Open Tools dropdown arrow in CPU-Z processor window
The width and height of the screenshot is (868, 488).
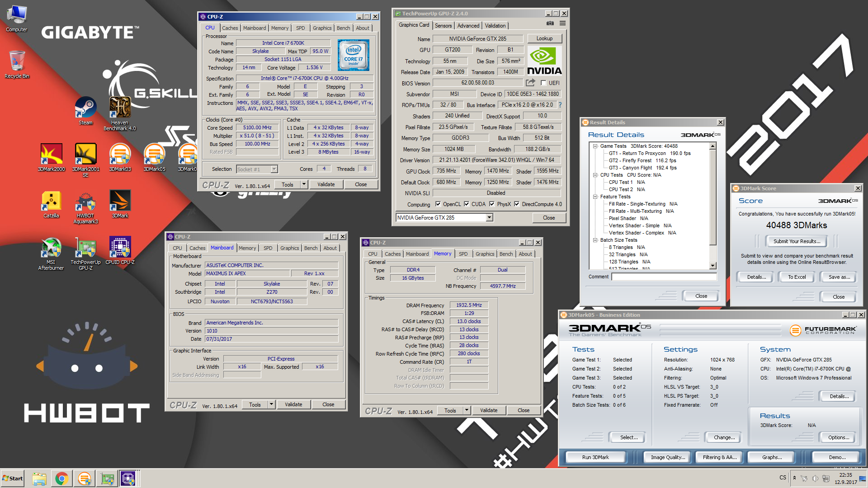pos(304,184)
